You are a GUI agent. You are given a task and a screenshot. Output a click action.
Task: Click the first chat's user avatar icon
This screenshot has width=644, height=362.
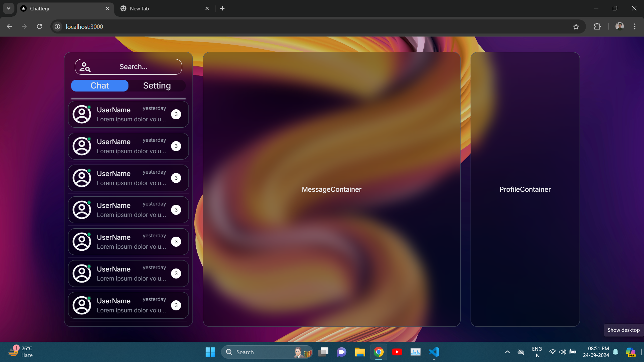[x=82, y=114]
